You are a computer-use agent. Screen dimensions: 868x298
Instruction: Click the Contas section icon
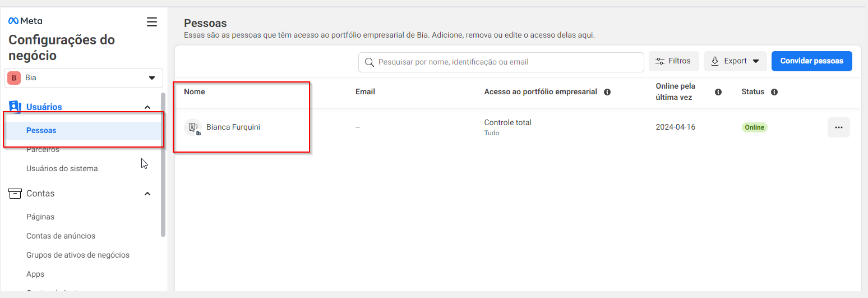(15, 193)
